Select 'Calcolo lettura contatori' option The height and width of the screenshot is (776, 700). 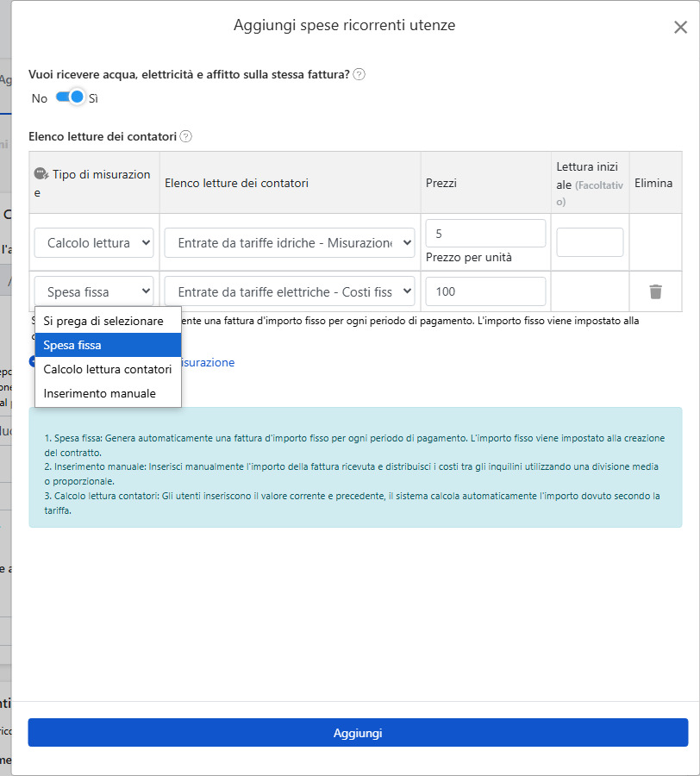pyautogui.click(x=109, y=369)
